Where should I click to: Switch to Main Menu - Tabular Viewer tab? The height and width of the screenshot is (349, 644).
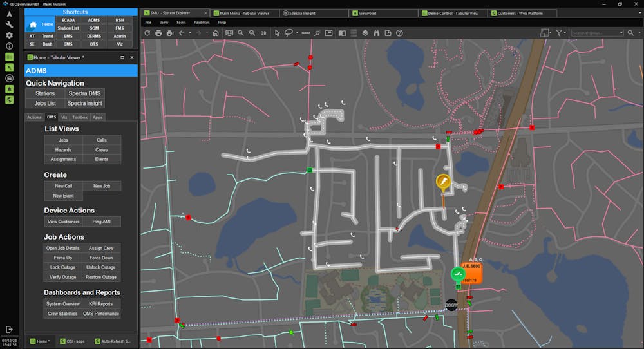pos(245,13)
